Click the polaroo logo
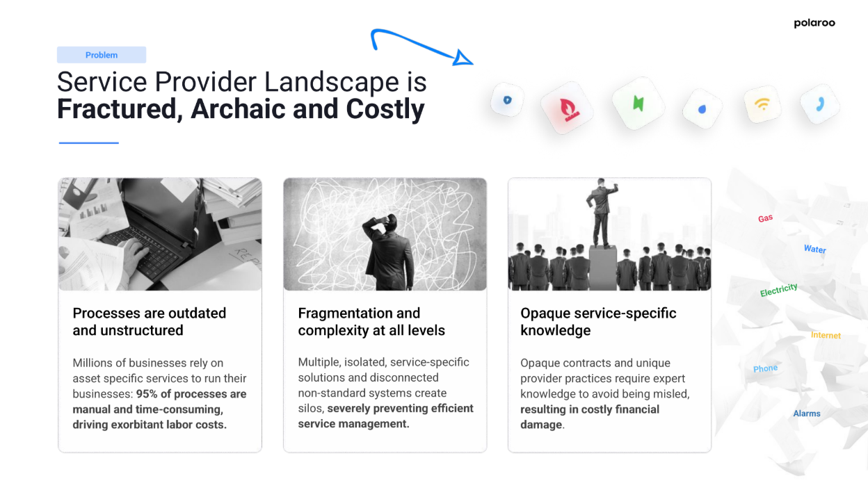 [x=814, y=23]
